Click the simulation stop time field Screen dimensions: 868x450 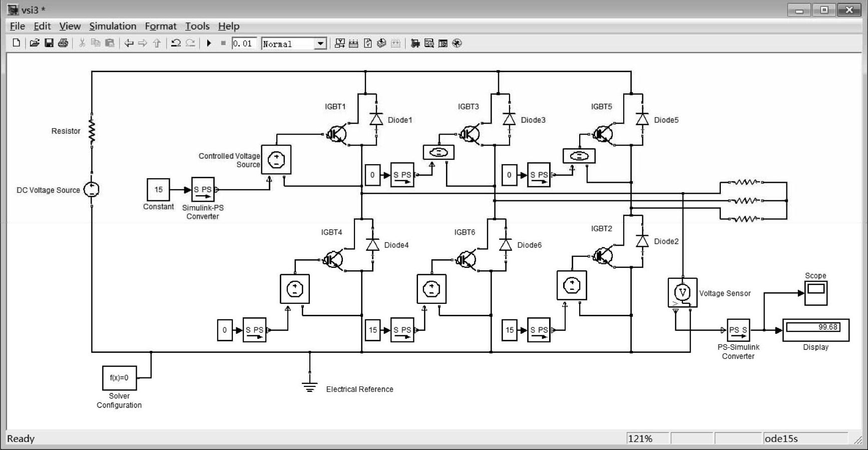[x=244, y=44]
